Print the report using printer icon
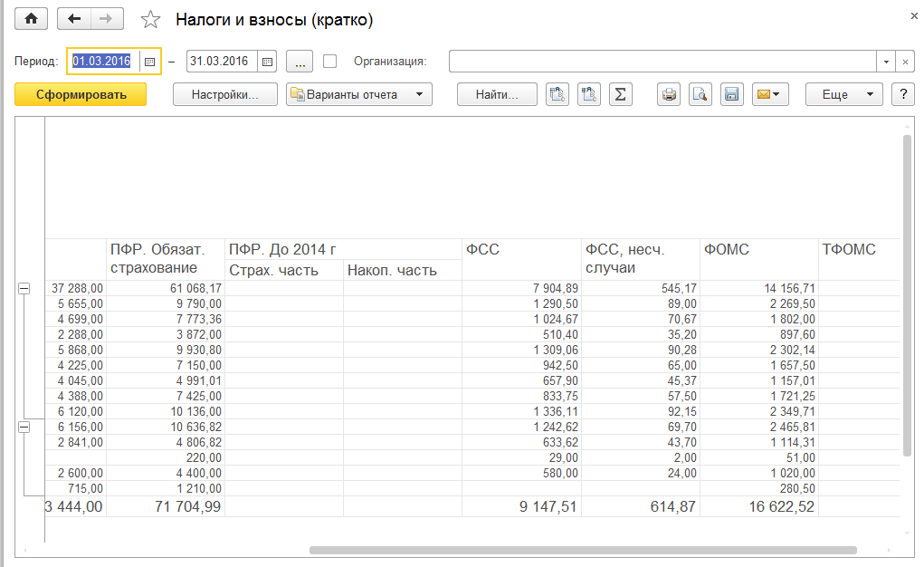Image resolution: width=924 pixels, height=567 pixels. 669,94
